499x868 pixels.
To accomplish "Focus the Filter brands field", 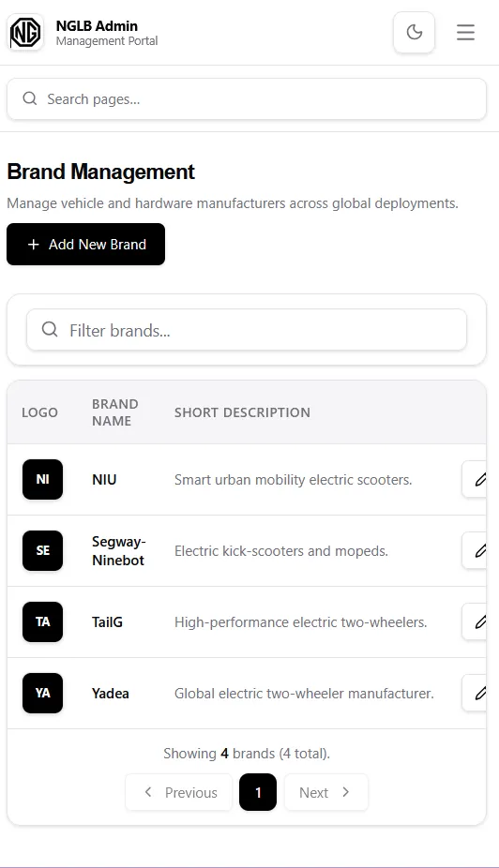I will pyautogui.click(x=247, y=330).
